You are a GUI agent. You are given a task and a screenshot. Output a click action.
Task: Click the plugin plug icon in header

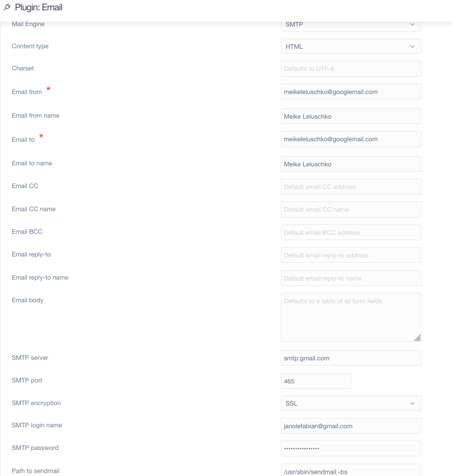(x=7, y=7)
